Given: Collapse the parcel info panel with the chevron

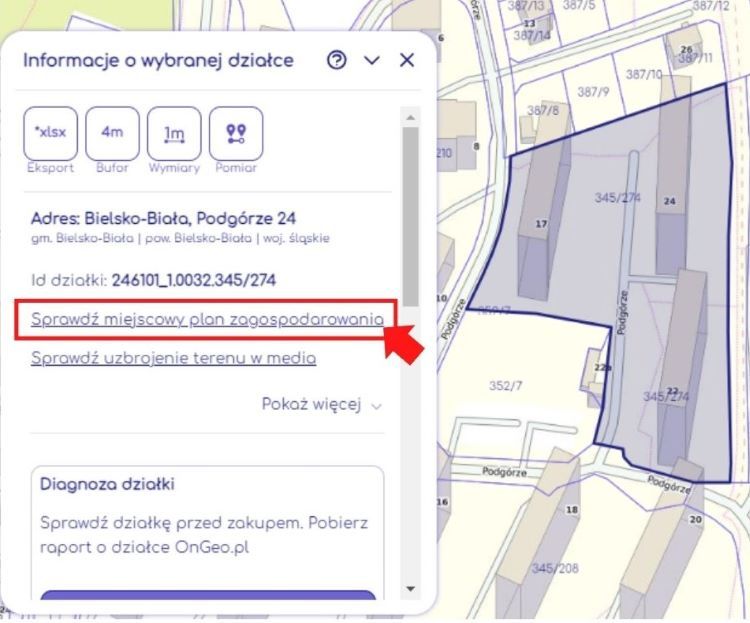Looking at the screenshot, I should pos(372,61).
